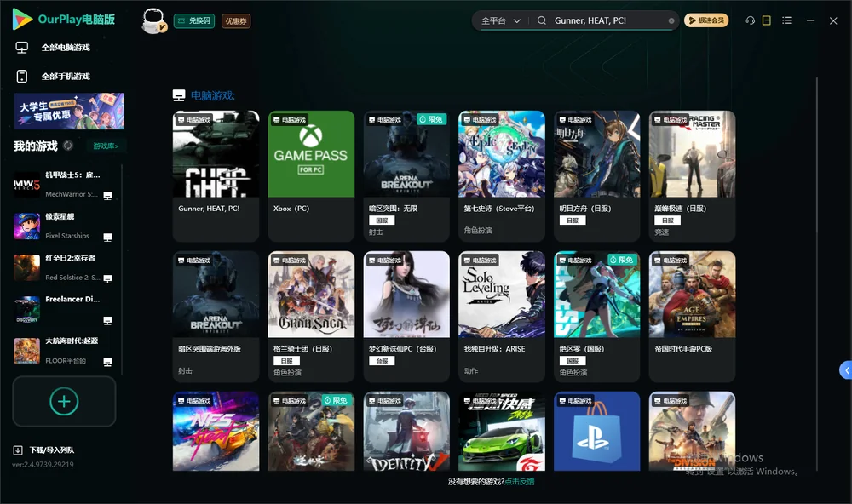Click the 下载/导入列队 download icon
Viewport: 852px width, 504px height.
coord(18,450)
